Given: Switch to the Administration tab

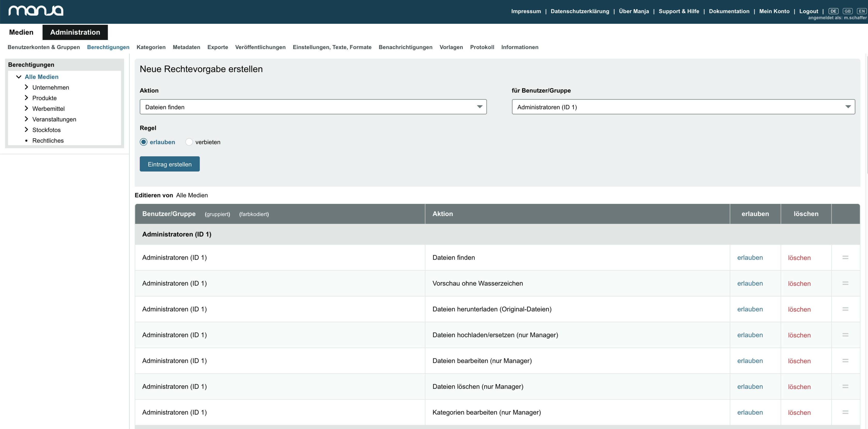Looking at the screenshot, I should [x=75, y=32].
